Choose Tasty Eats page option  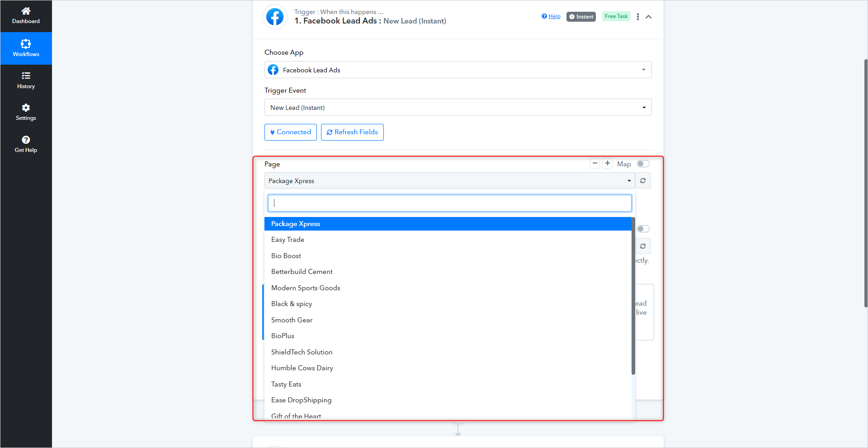[448, 384]
